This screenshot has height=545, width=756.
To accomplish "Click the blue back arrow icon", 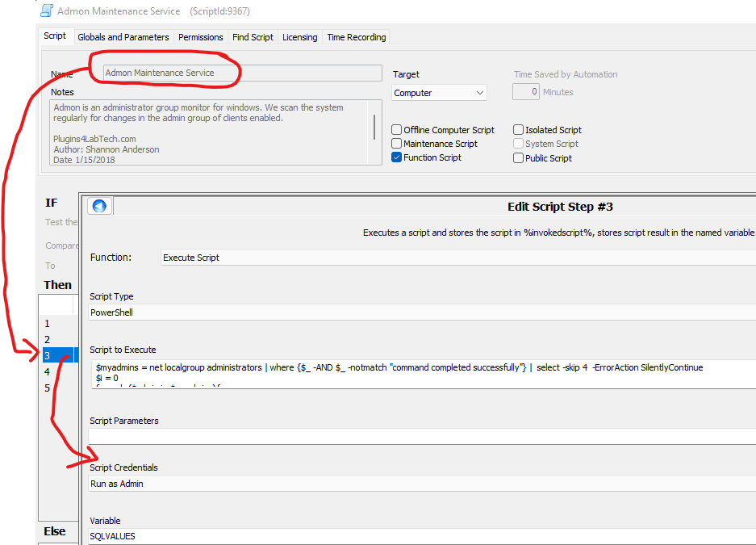I will (x=100, y=207).
